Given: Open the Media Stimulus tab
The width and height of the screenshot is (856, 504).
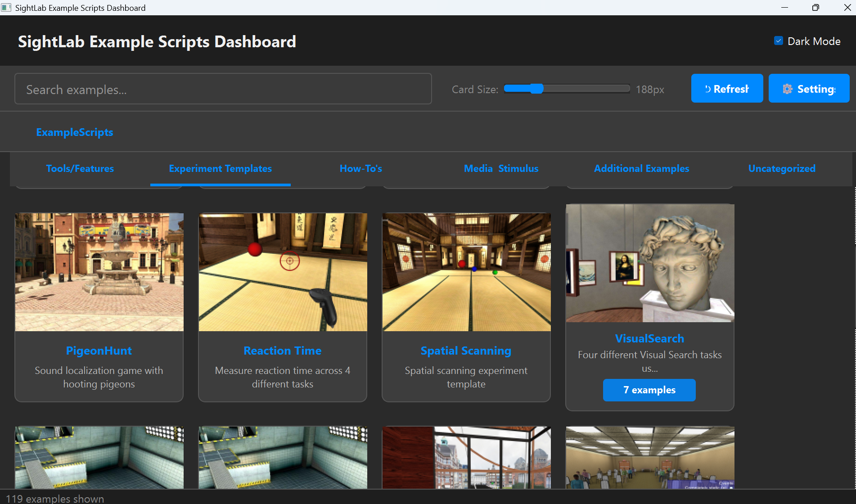Looking at the screenshot, I should [x=500, y=168].
